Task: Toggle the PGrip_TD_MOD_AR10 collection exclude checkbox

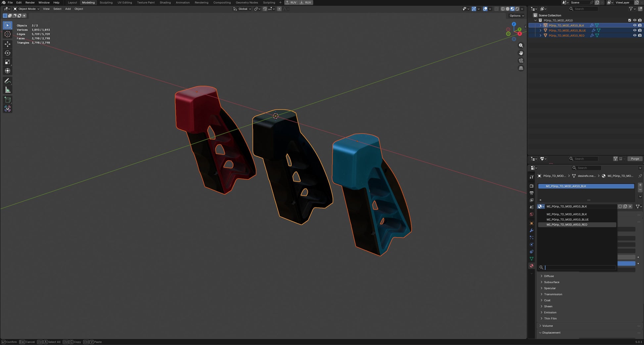Action: click(x=629, y=20)
